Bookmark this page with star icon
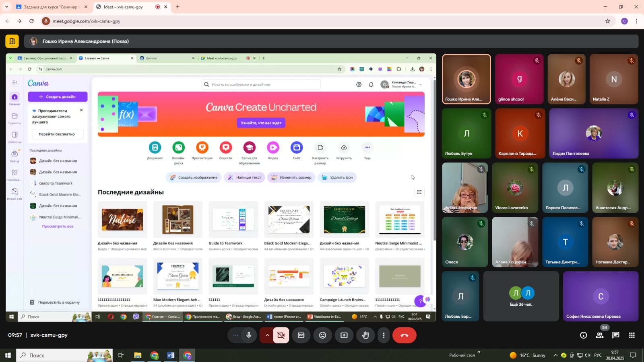Viewport: 644px width, 362px height. click(x=608, y=21)
